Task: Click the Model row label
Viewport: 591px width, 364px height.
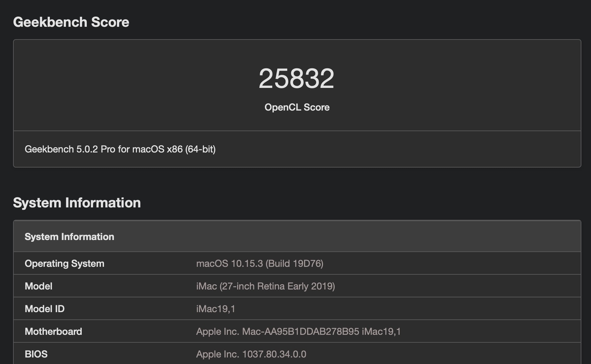Action: (38, 286)
